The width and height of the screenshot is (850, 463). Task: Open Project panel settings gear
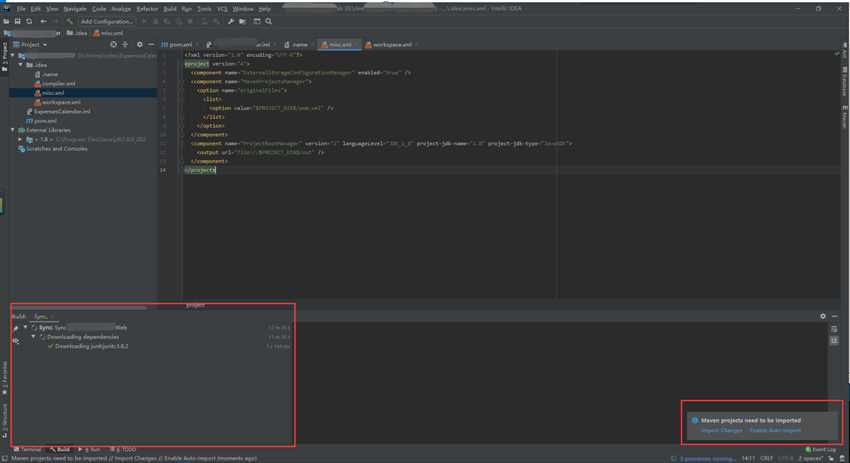[x=140, y=44]
